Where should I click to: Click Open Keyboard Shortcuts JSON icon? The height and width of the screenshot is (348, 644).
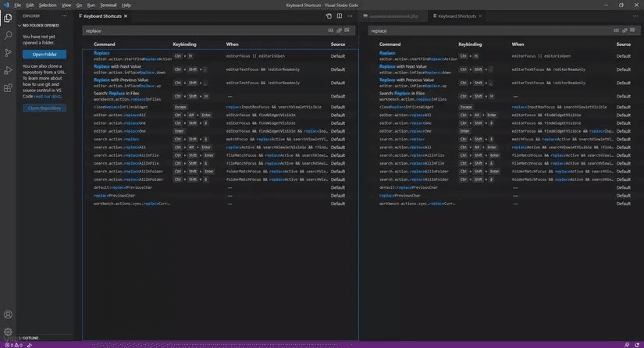pyautogui.click(x=329, y=16)
